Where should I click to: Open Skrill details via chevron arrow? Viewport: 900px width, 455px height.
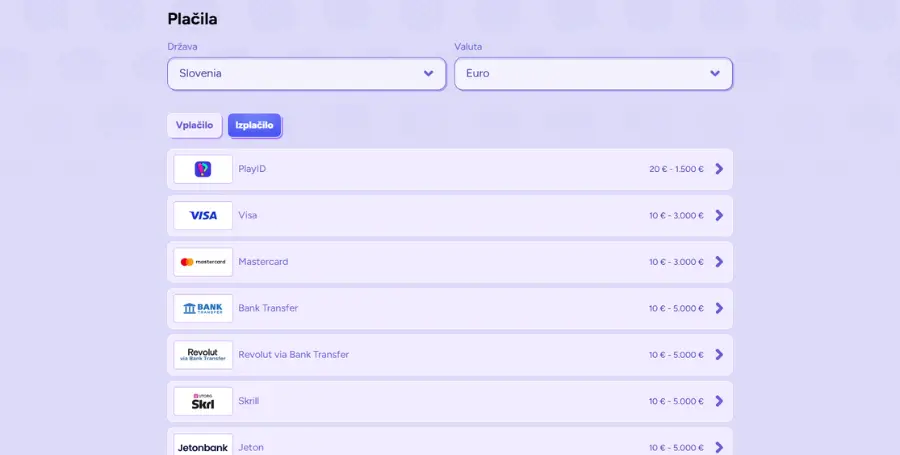click(x=719, y=401)
